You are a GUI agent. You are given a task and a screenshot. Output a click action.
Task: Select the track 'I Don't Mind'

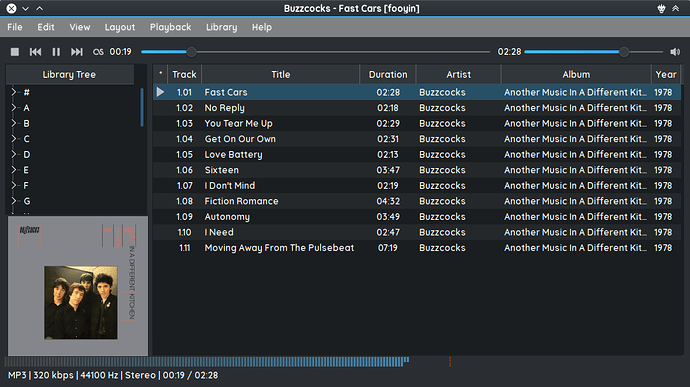(x=230, y=185)
